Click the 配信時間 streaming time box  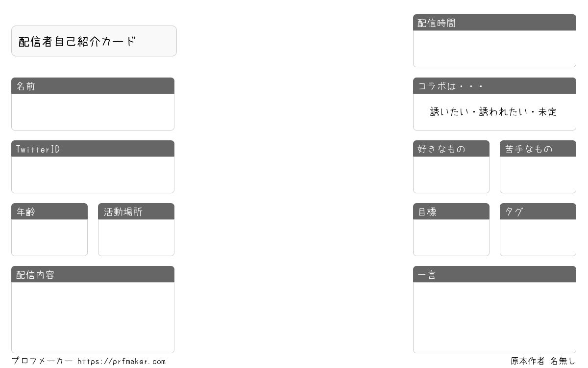tap(494, 49)
